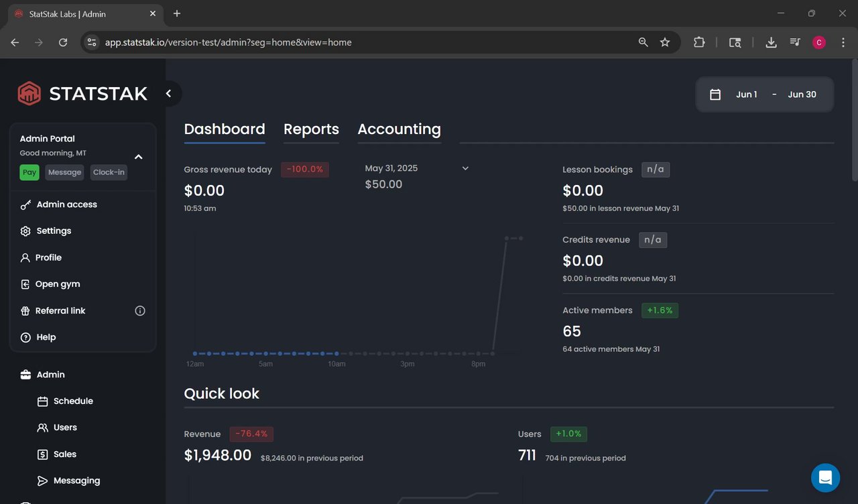
Task: Switch to the Accounting tab
Action: coord(399,129)
